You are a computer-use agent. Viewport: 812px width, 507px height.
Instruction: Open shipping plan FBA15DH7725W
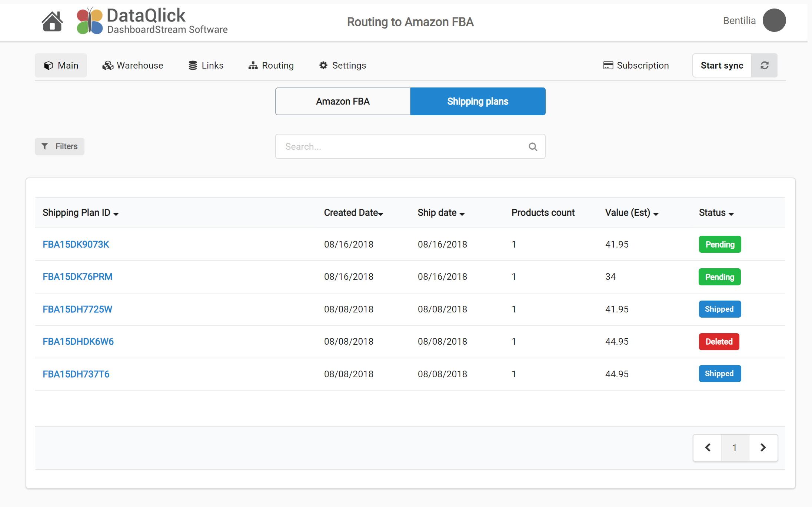pos(77,309)
